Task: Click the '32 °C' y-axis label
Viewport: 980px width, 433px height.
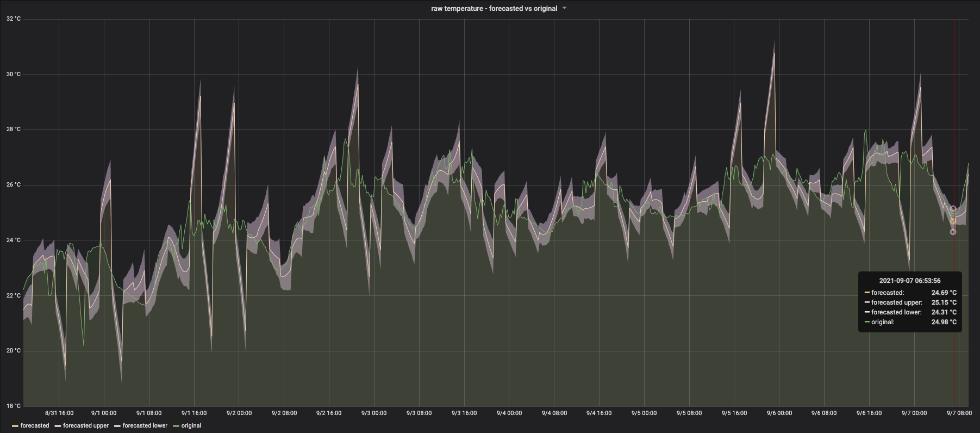Action: pos(14,19)
